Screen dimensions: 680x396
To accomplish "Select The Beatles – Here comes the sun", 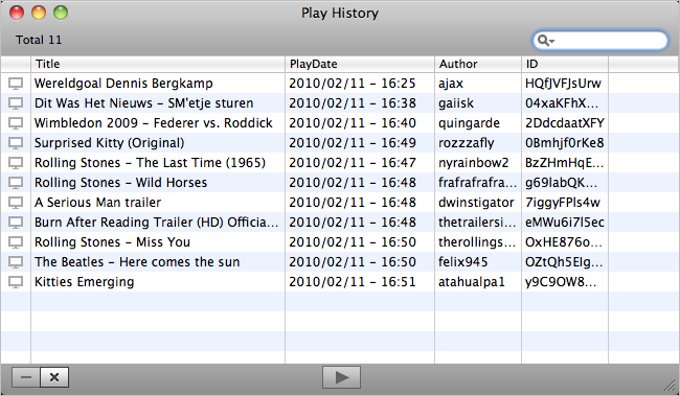I will click(340, 262).
